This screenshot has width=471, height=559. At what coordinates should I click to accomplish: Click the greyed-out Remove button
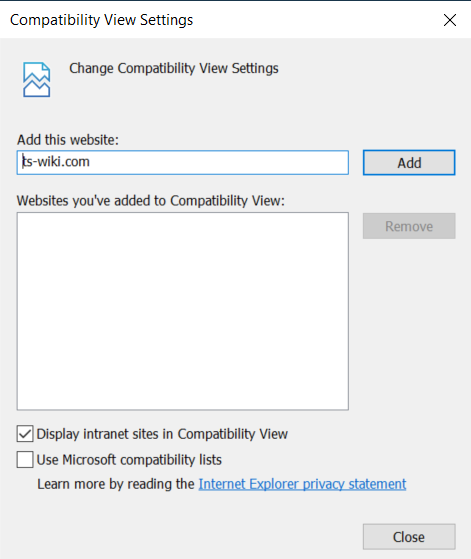tap(409, 226)
